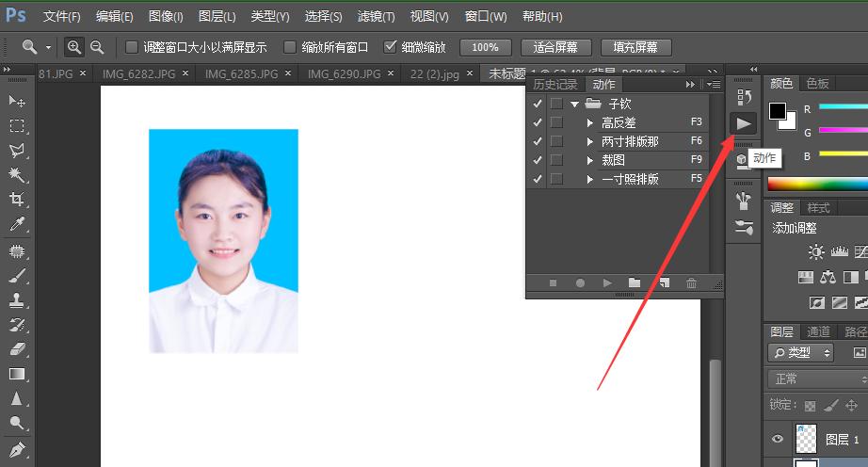Image resolution: width=868 pixels, height=467 pixels.
Task: Expand the 一寸照排版 action steps
Action: (x=590, y=179)
